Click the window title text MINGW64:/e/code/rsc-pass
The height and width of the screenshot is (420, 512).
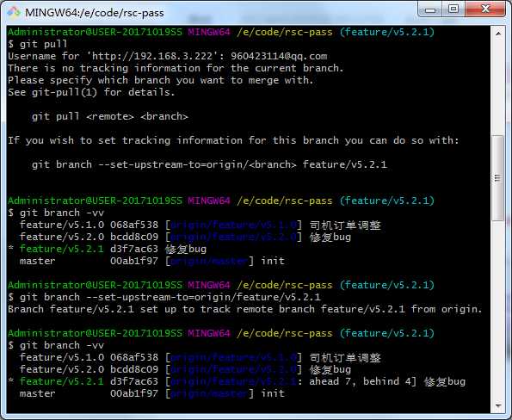[95, 13]
